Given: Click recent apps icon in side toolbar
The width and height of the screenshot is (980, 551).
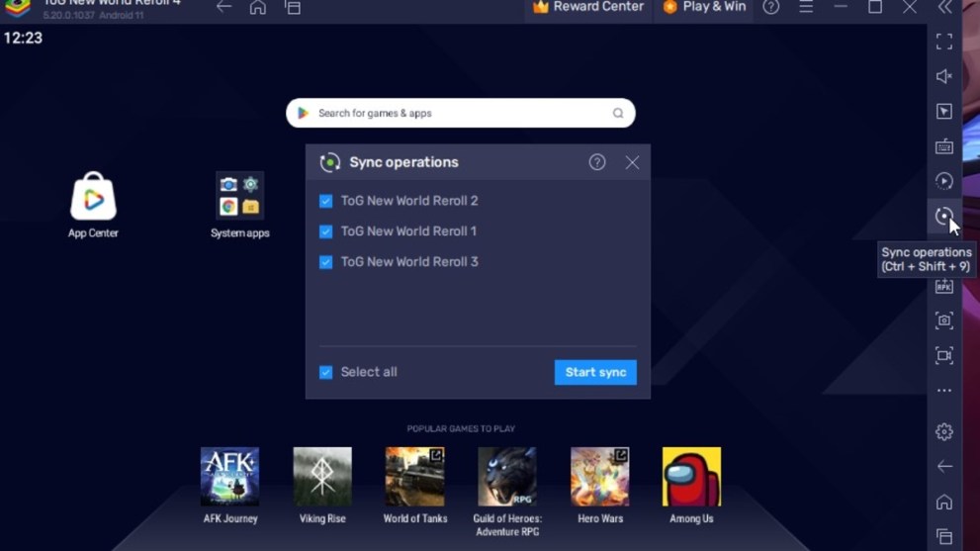Looking at the screenshot, I should pyautogui.click(x=943, y=536).
